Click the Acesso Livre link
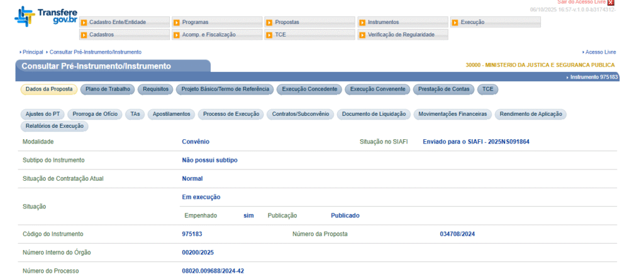Image resolution: width=644 pixels, height=279 pixels. coord(600,52)
